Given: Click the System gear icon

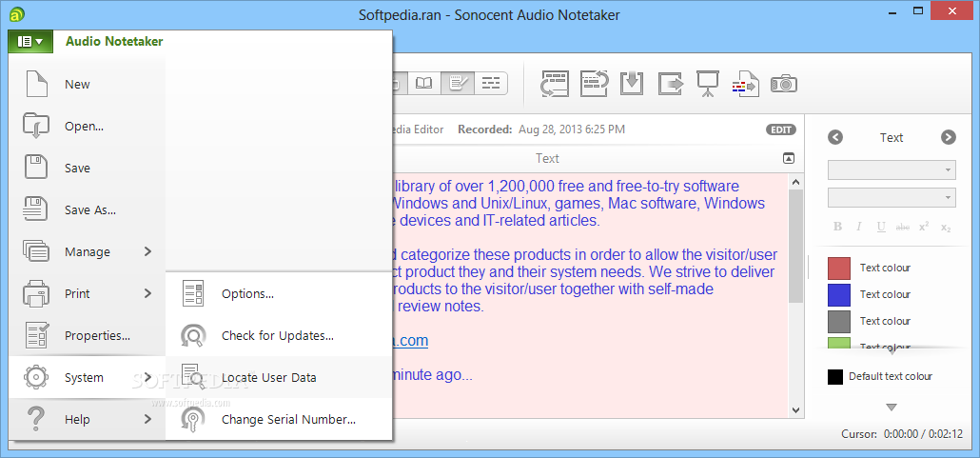Looking at the screenshot, I should point(36,377).
